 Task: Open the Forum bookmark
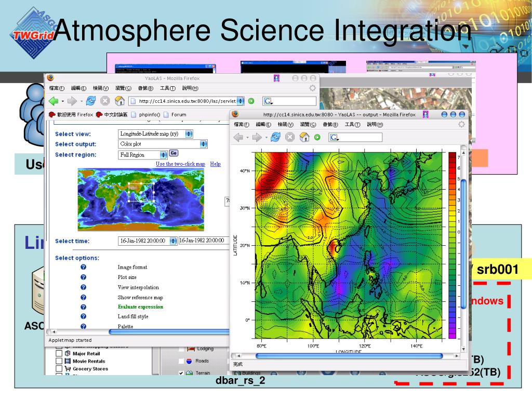176,115
